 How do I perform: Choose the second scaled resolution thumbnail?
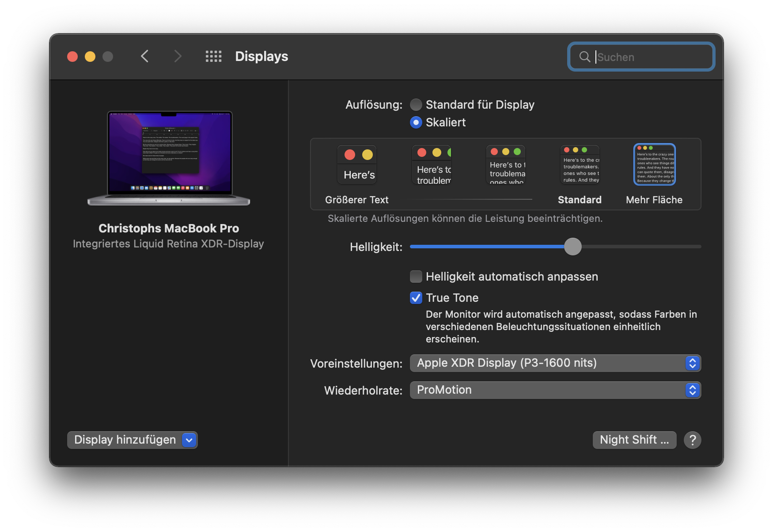[432, 164]
